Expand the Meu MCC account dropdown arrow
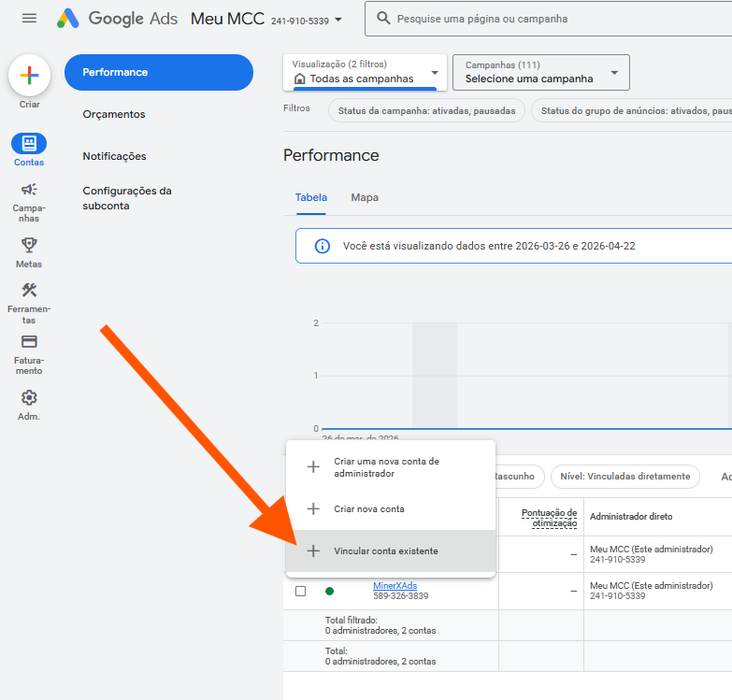 pos(338,20)
